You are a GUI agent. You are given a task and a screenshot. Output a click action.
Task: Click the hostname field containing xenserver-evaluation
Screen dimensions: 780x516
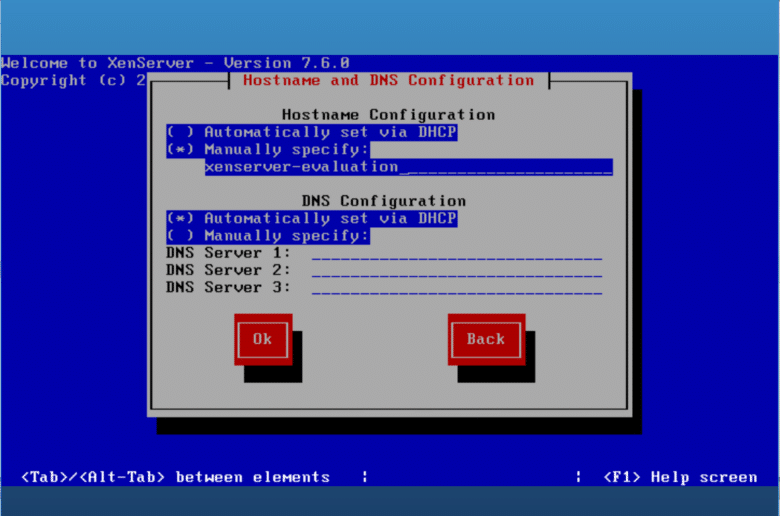[x=408, y=167]
